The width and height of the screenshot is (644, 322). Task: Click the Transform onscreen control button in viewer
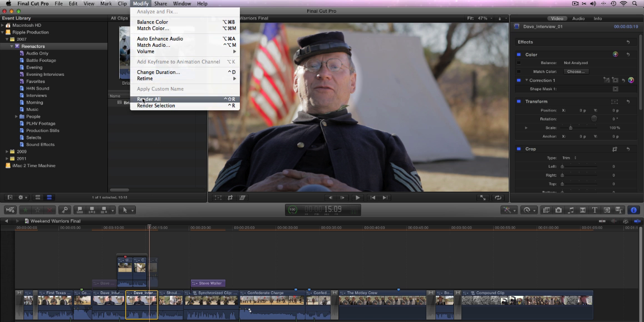[218, 198]
